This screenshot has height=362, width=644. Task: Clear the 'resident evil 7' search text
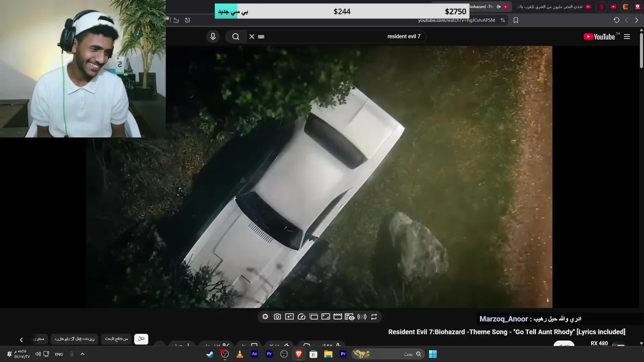252,36
